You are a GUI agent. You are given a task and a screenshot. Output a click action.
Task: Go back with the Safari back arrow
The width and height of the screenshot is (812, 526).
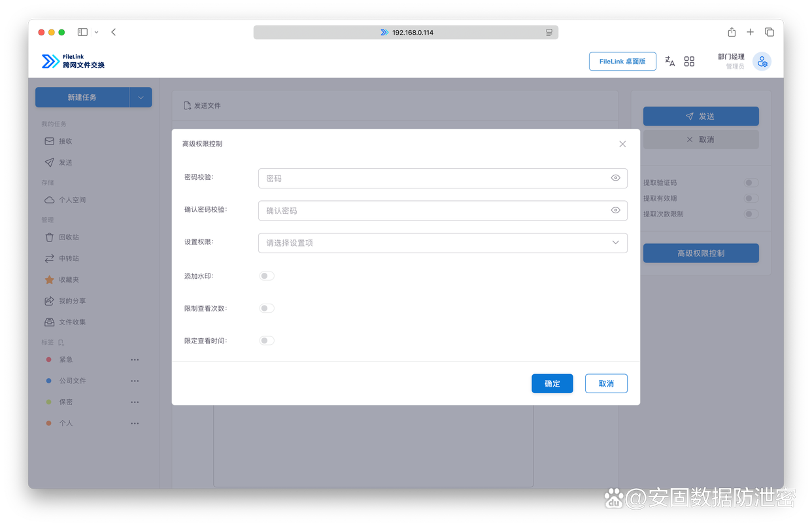tap(113, 32)
